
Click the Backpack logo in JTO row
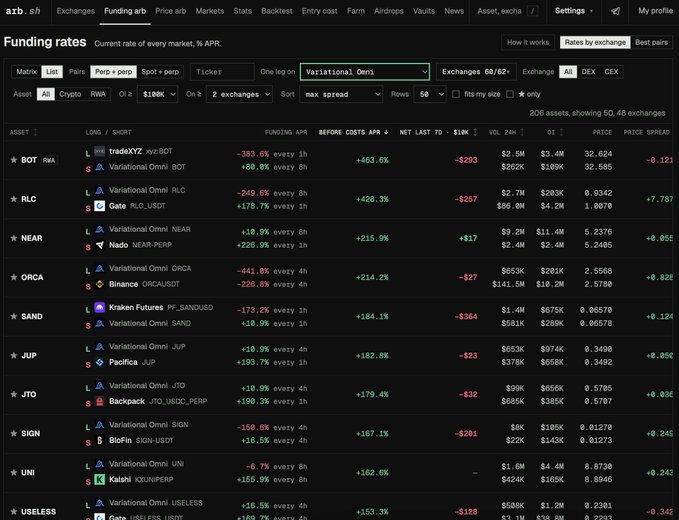(100, 401)
